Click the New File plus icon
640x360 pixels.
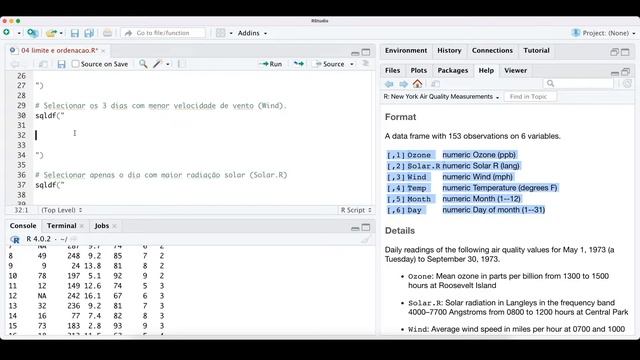[7, 32]
